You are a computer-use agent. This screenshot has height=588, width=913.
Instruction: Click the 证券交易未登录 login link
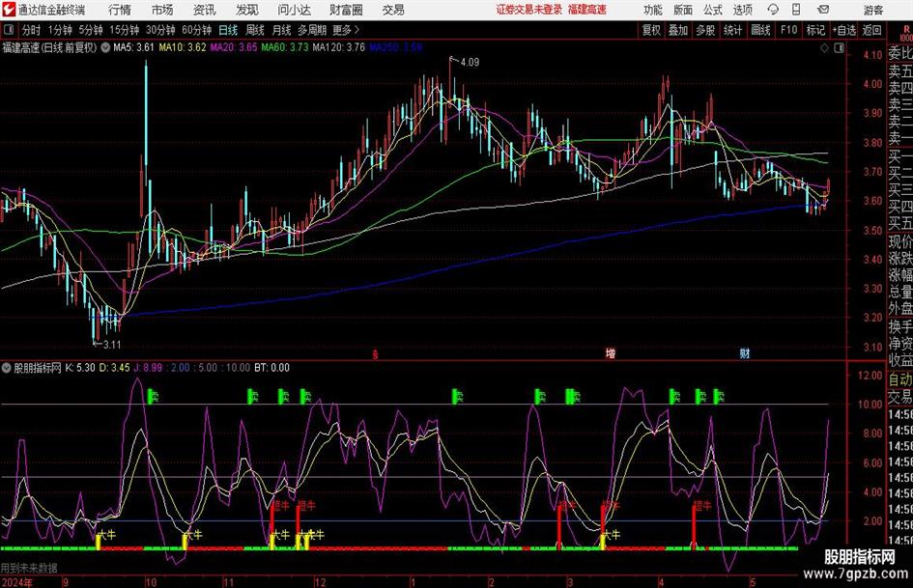tap(528, 10)
